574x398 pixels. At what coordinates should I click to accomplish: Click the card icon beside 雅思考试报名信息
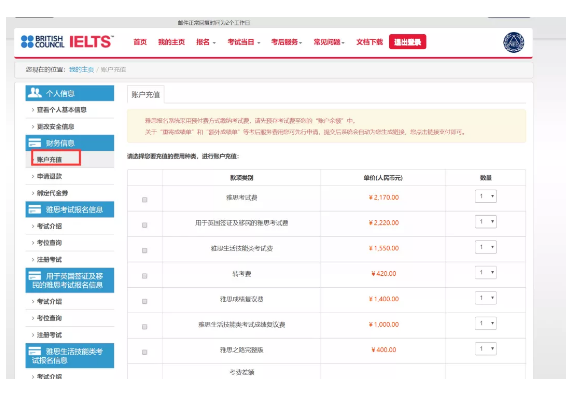pyautogui.click(x=35, y=209)
